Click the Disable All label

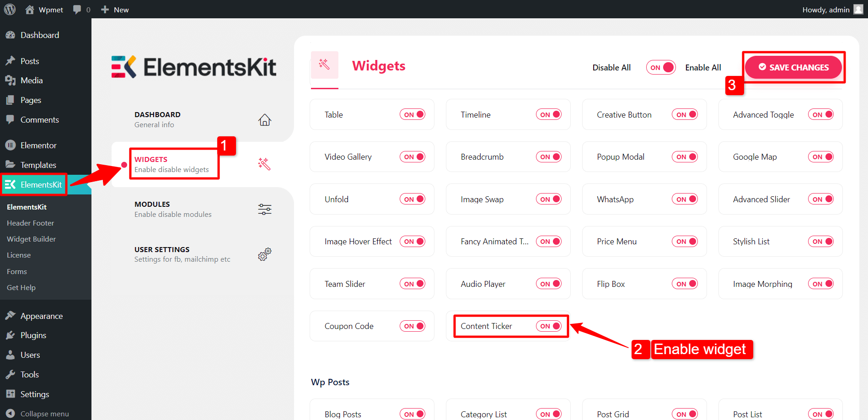[611, 68]
